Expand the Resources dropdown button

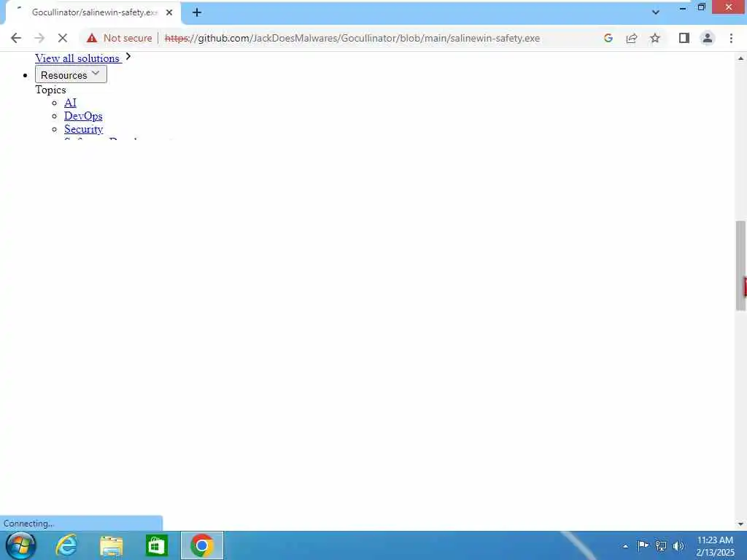(71, 74)
